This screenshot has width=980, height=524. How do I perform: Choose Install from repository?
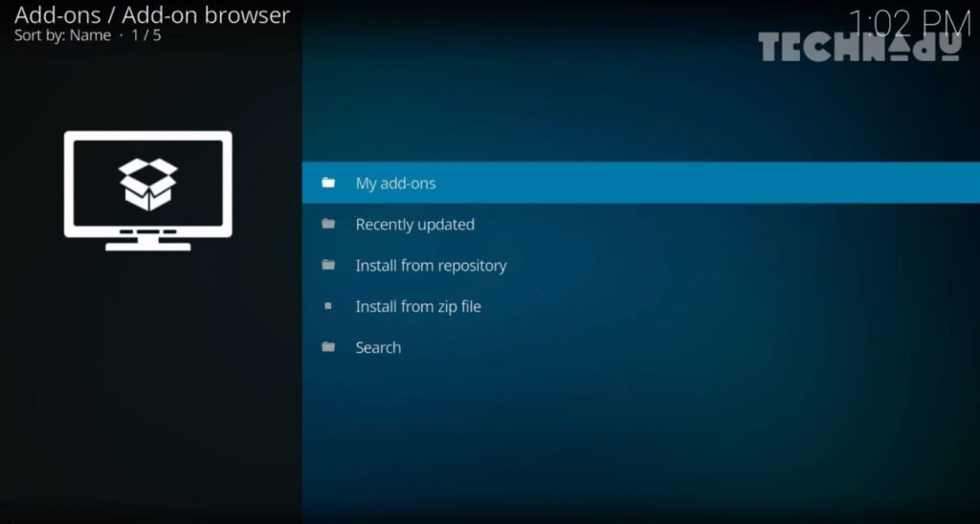tap(431, 266)
